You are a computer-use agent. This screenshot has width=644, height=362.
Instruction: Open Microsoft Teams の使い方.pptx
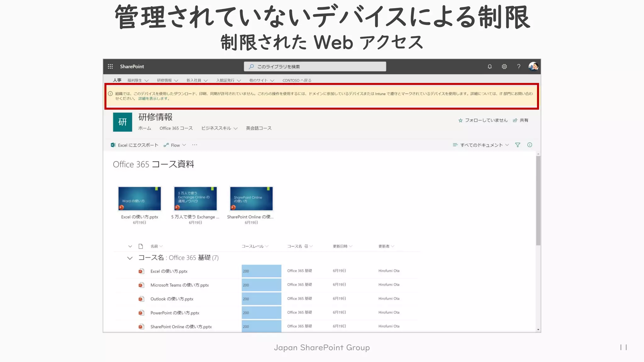coord(180,285)
